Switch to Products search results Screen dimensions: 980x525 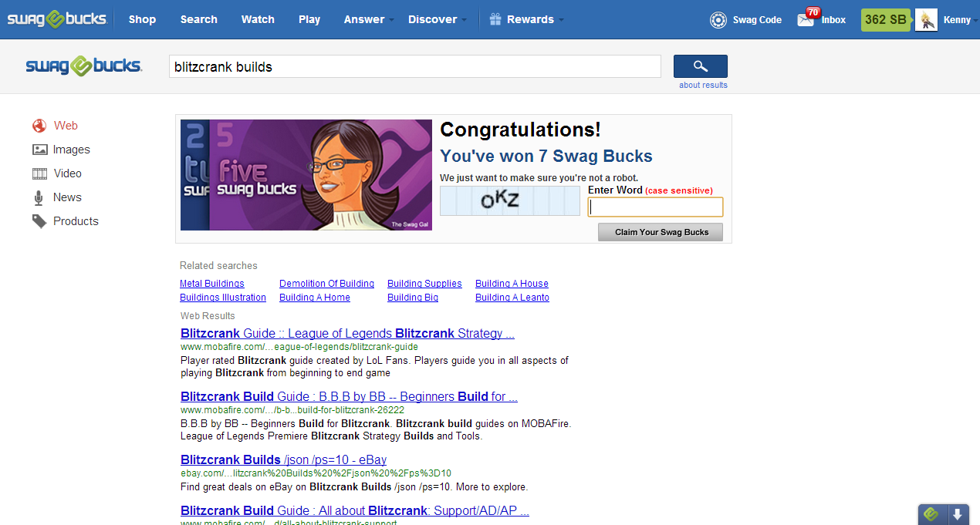coord(76,221)
